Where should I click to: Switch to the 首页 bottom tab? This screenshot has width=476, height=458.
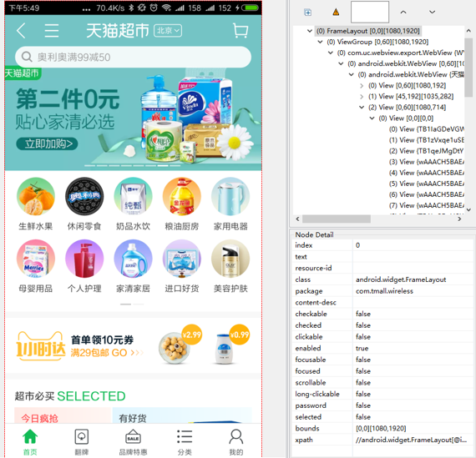30,442
